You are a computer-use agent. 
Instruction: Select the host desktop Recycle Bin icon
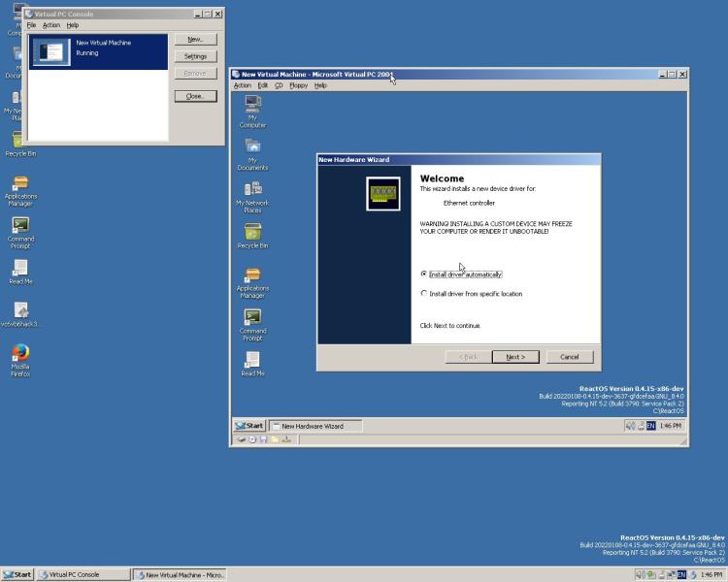(20, 144)
